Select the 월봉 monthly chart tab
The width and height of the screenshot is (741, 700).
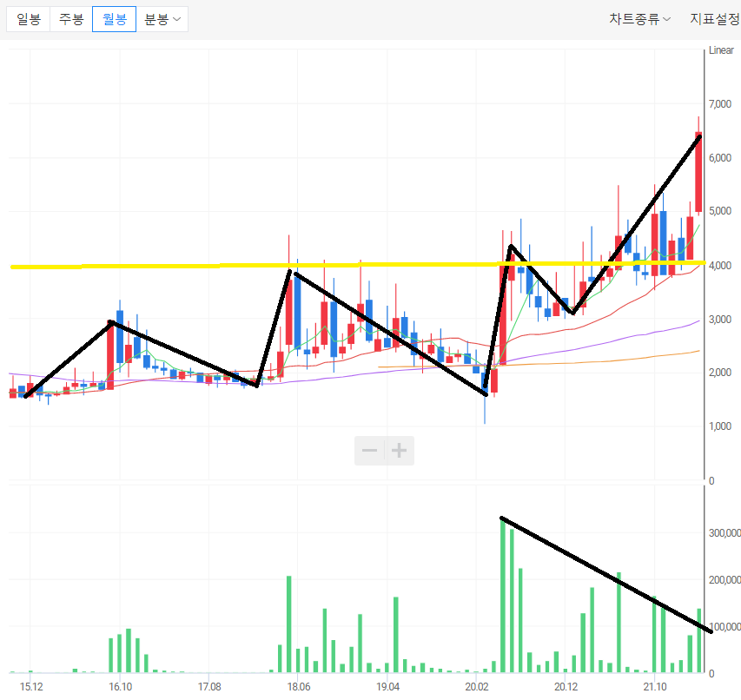tap(115, 19)
